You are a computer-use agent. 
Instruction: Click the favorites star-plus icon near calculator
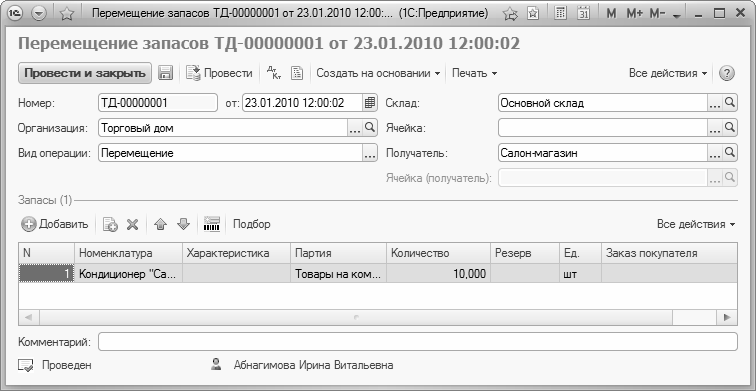point(510,13)
